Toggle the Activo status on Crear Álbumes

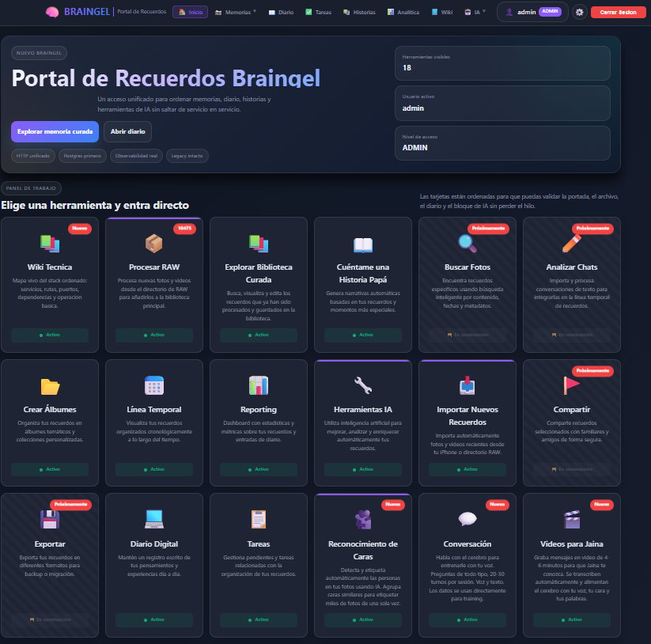click(49, 468)
